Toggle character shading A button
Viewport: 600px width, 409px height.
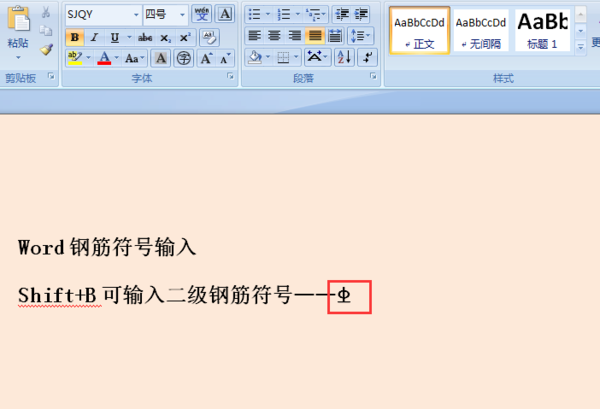click(161, 58)
